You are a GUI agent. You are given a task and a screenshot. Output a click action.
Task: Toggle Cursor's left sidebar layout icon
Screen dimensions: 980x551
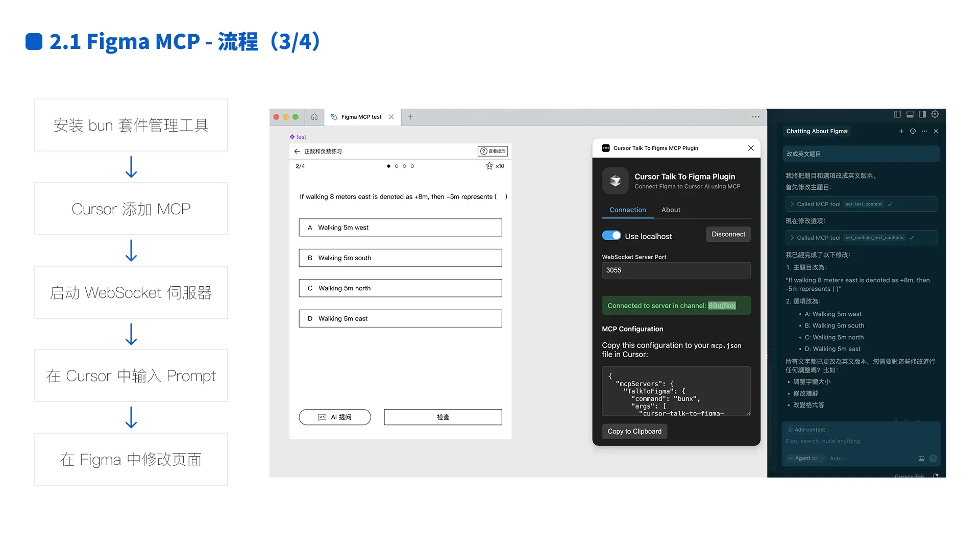pyautogui.click(x=897, y=114)
